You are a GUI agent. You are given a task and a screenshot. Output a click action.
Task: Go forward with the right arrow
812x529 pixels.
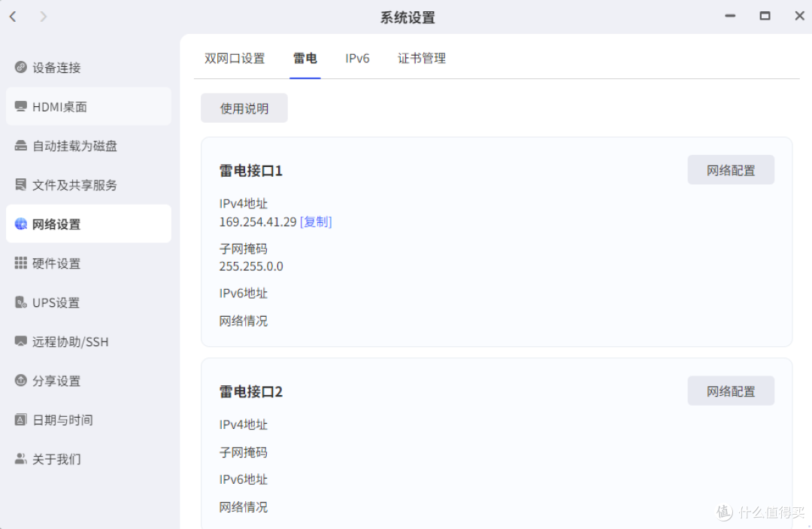[x=44, y=17]
